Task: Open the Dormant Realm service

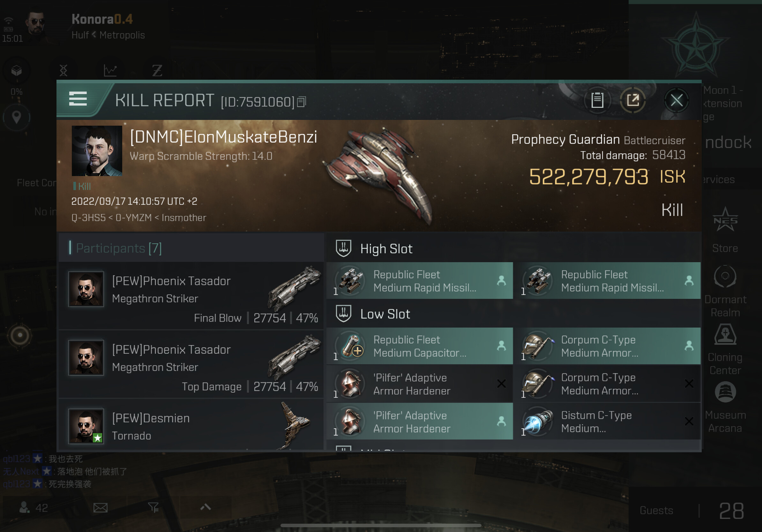Action: coord(725,291)
